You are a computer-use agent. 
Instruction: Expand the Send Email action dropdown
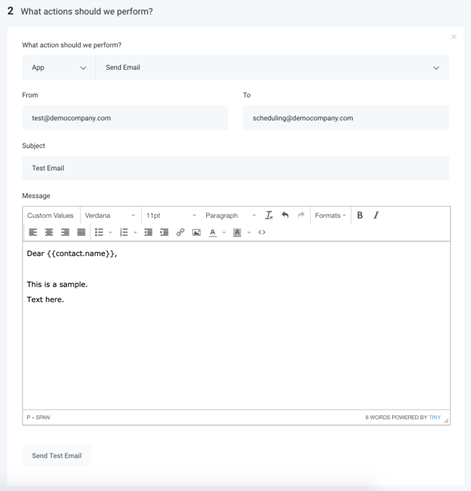(272, 68)
